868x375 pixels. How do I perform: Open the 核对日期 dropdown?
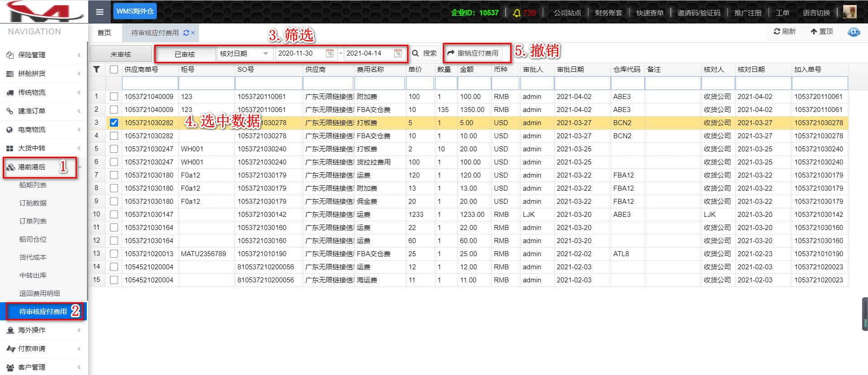244,53
